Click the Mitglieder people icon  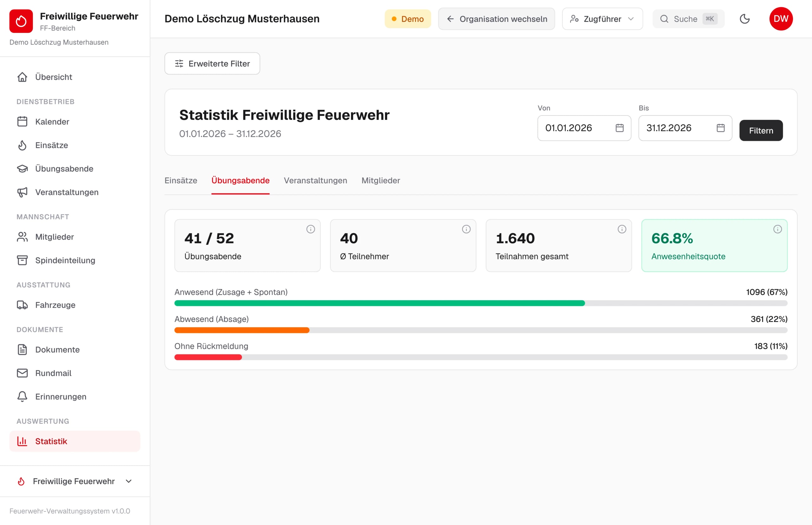pyautogui.click(x=23, y=237)
